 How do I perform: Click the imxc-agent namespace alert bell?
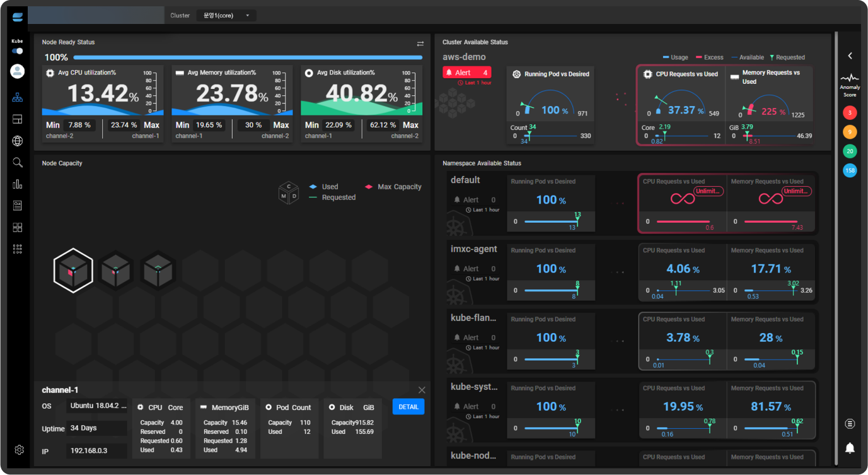click(457, 269)
